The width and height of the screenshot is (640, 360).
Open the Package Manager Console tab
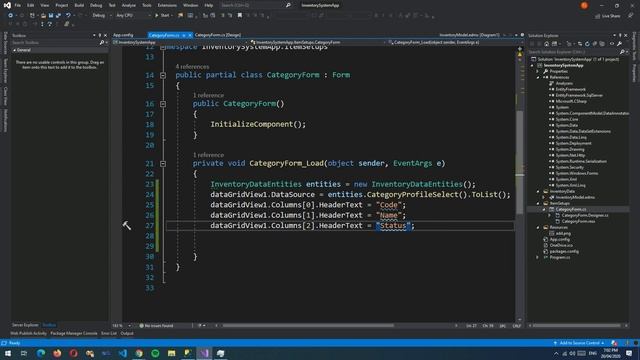74,333
